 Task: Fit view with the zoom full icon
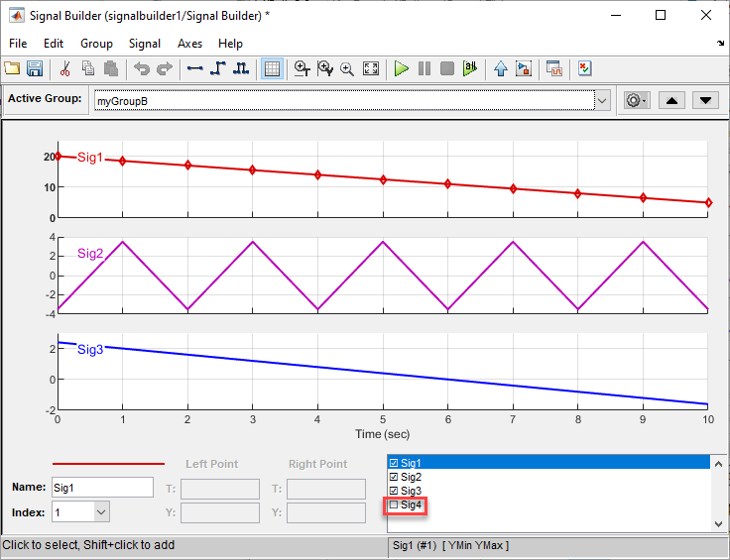[x=371, y=68]
